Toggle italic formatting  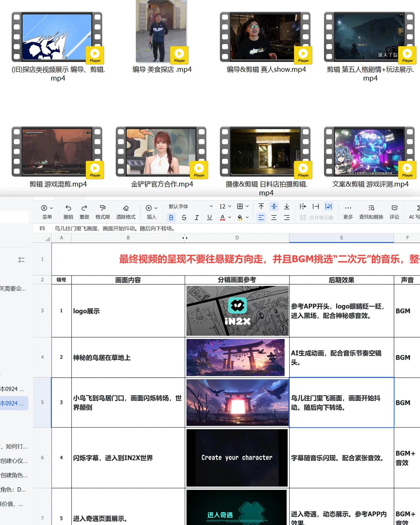pyautogui.click(x=197, y=218)
